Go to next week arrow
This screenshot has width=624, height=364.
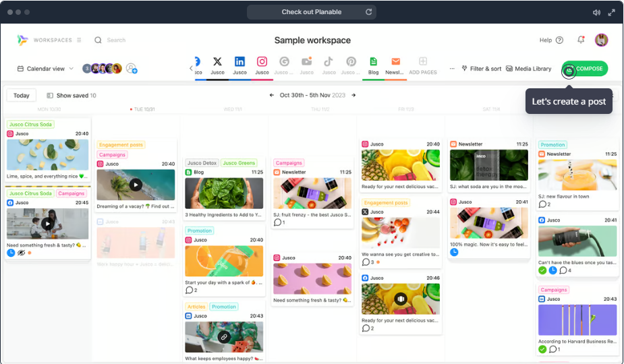[x=353, y=95]
